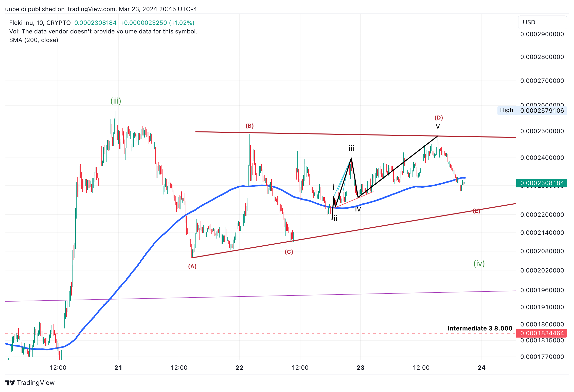Screen dimensions: 574x392
Task: Click the black iv subwave label
Action: tap(358, 209)
